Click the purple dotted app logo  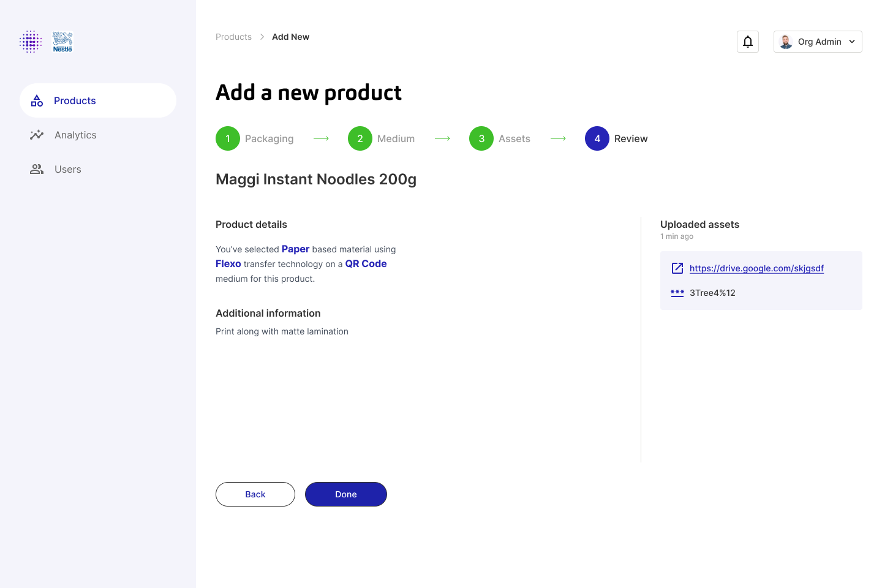point(31,42)
